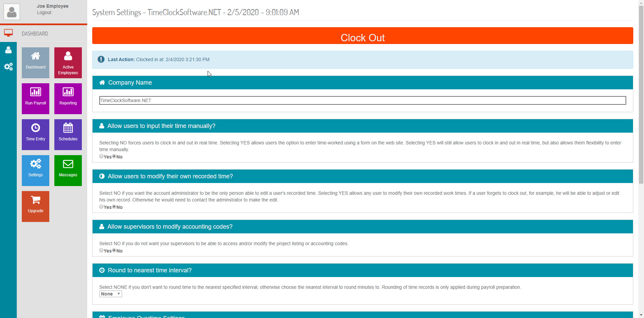Click the scrollbar down arrow
This screenshot has height=318, width=644.
641,315
